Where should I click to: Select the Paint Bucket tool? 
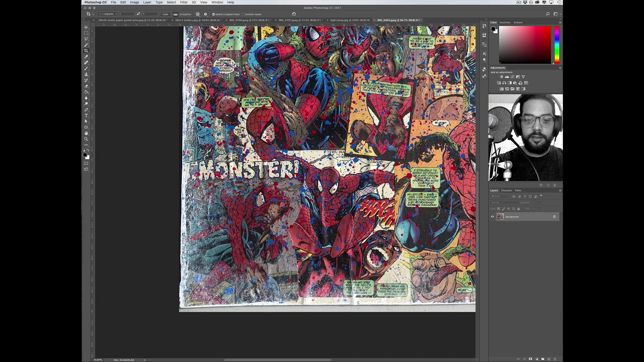[86, 92]
